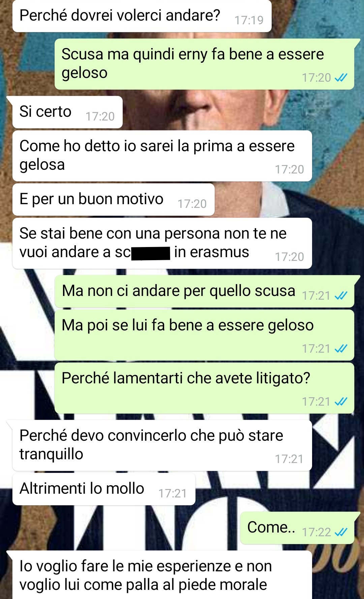Tap the 'Come..' sent message bubble

coord(297,528)
